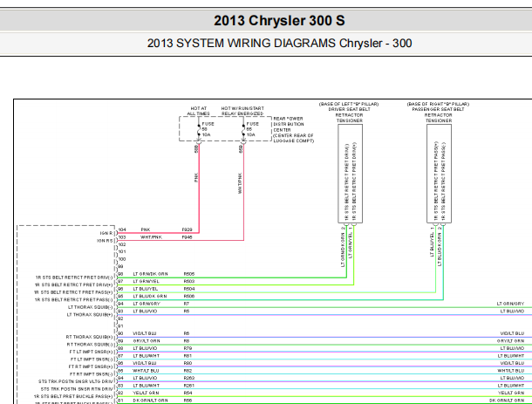
Task: Click the R7 circuit code
Action: click(x=187, y=304)
